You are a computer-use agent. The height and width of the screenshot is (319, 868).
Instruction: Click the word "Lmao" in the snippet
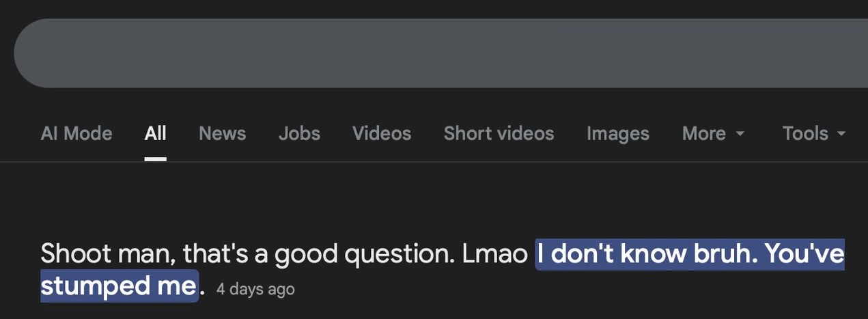494,254
